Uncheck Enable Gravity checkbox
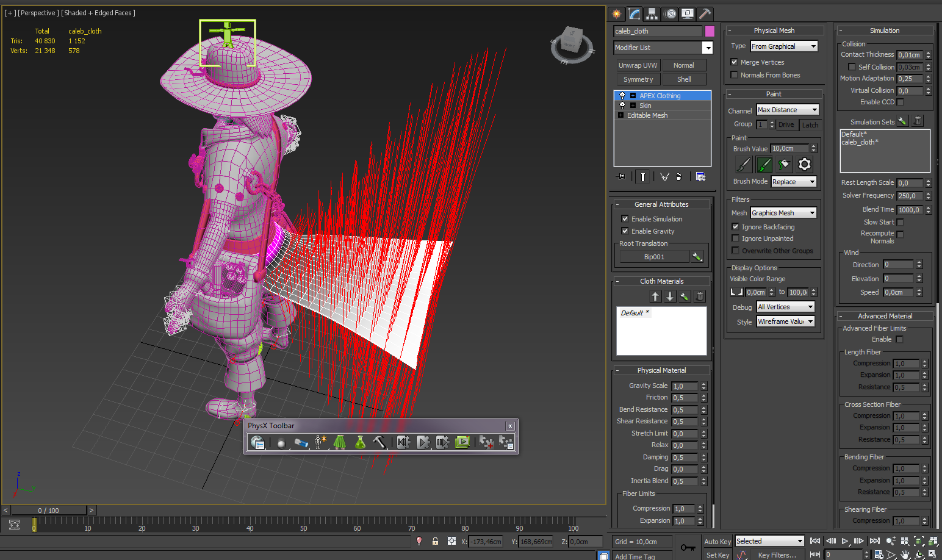This screenshot has width=942, height=560. [x=625, y=231]
